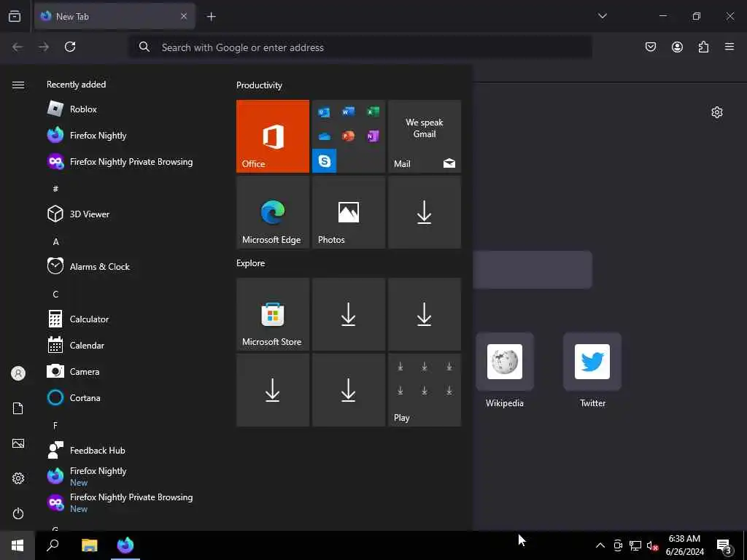The image size is (747, 560).
Task: Open the Power options button
Action: coord(18,513)
